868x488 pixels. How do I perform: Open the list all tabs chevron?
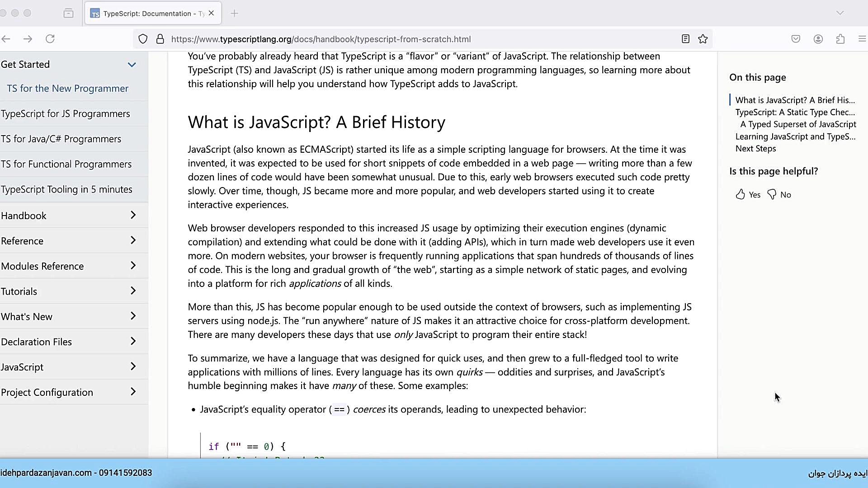pos(840,13)
